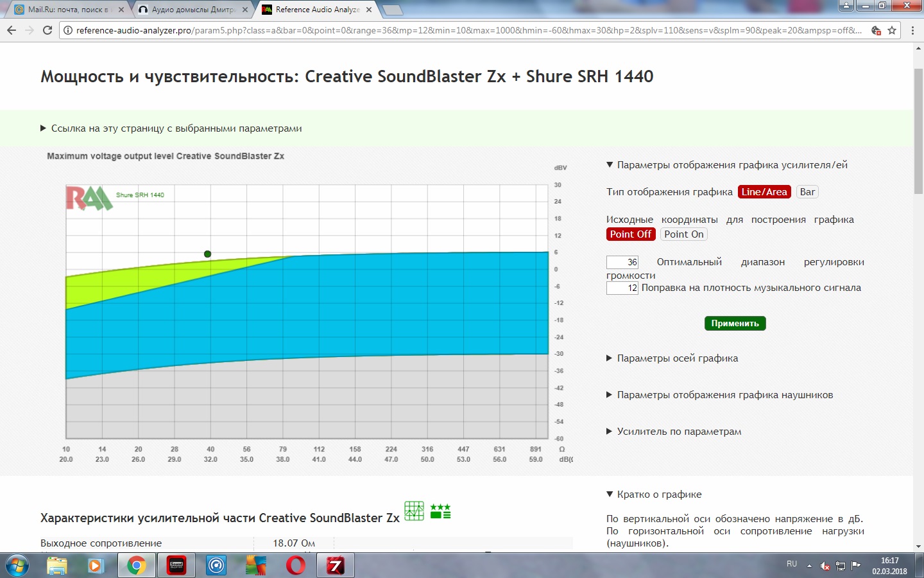Click the music density correction field containing 12

pos(622,288)
